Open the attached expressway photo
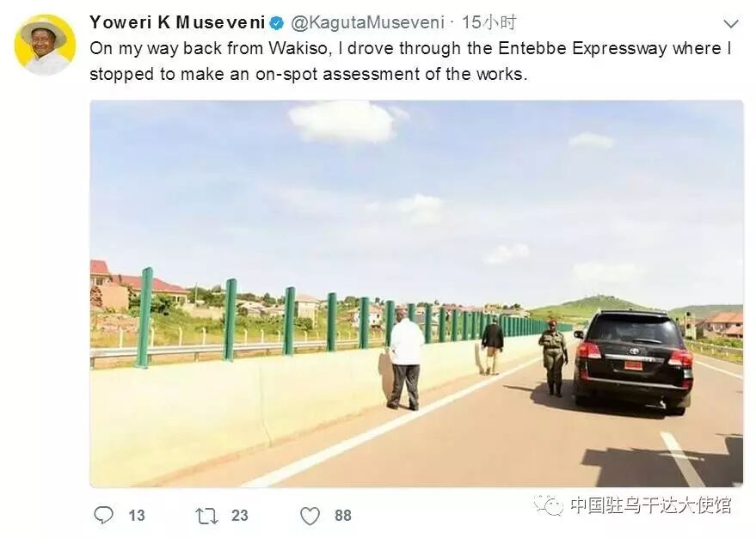Screen dimensions: 756x538 click(x=416, y=294)
